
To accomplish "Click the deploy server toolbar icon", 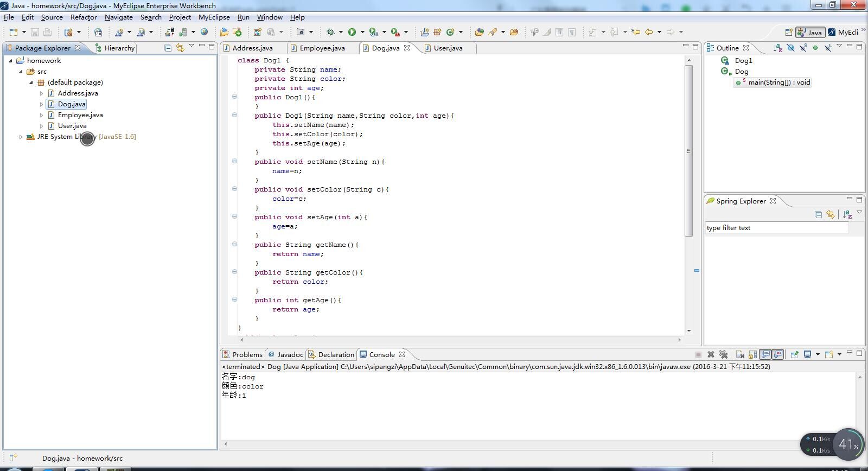I will pyautogui.click(x=170, y=32).
